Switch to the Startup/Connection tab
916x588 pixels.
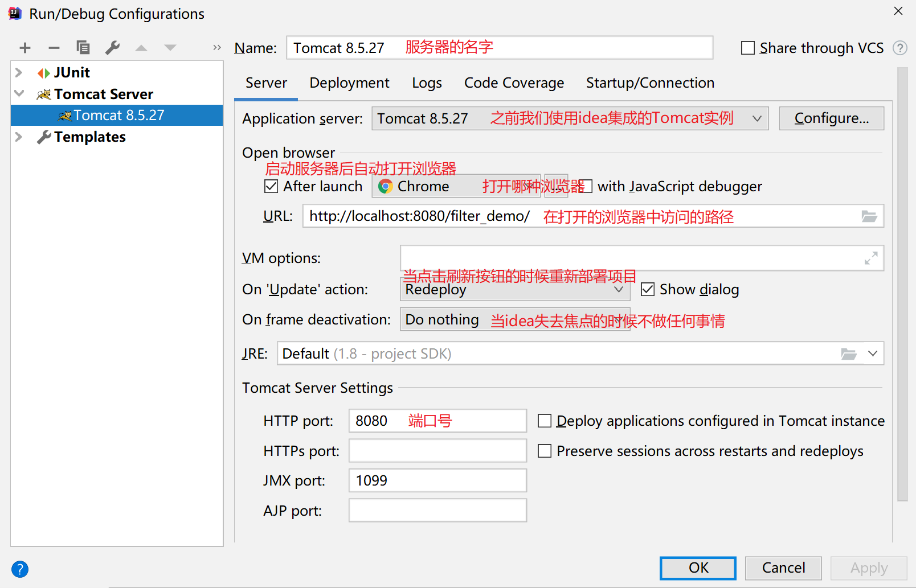click(x=650, y=83)
